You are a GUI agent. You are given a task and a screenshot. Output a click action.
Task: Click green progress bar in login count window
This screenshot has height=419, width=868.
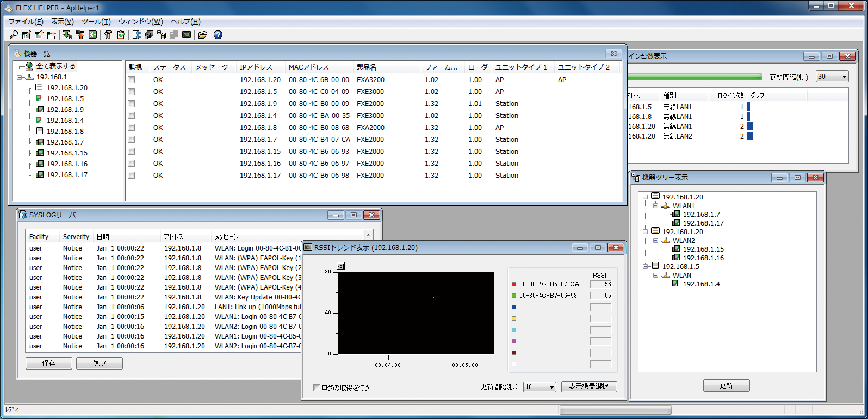coord(696,77)
